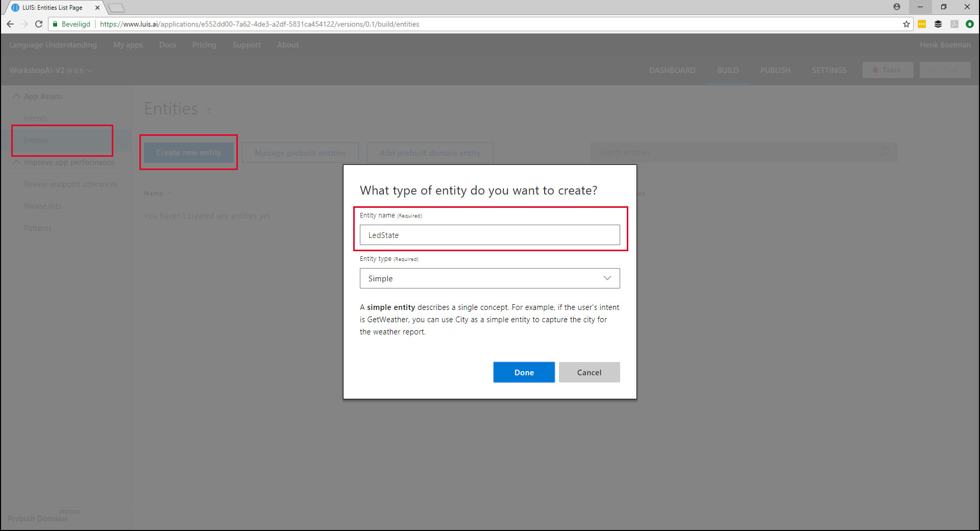
Task: Open Phrase lists in sidebar
Action: (42, 206)
